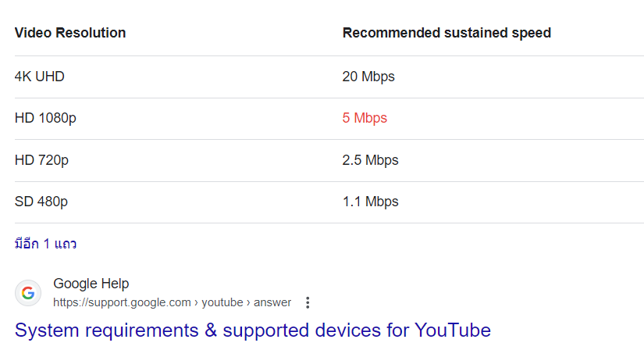This screenshot has height=350, width=644.
Task: Click 'youtube' segment of the breadcrumb
Action: 222,302
